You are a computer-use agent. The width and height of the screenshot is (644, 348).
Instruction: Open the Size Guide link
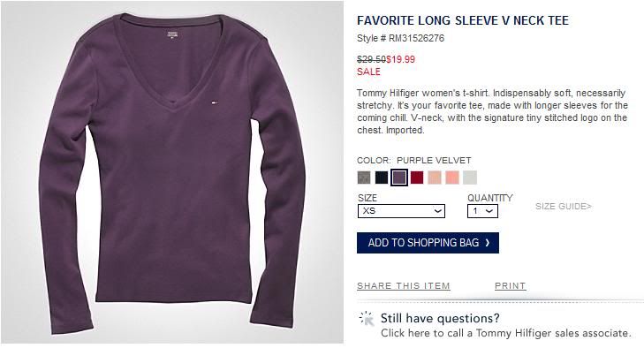564,207
